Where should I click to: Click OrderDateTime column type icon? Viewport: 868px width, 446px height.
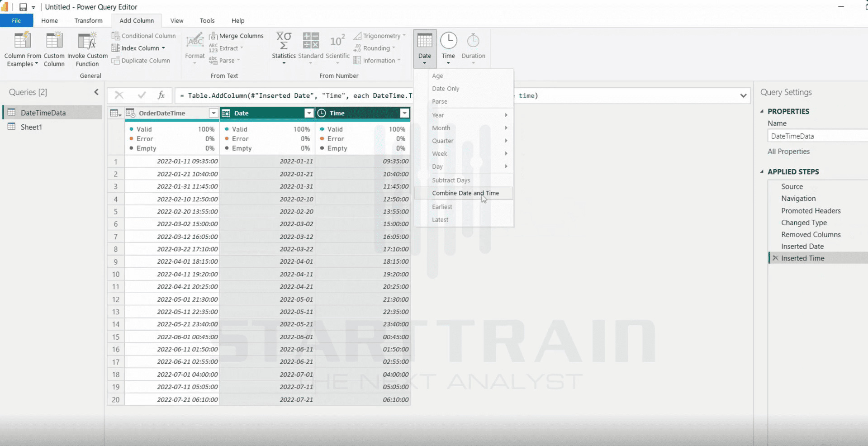[131, 113]
